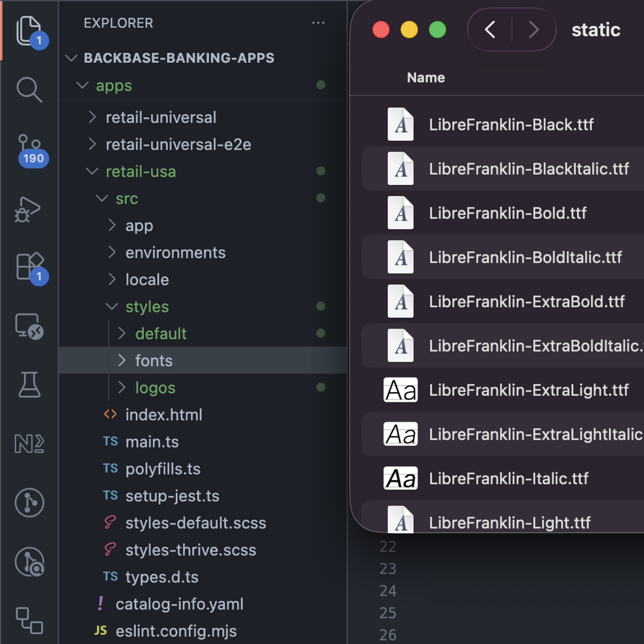Open the bottom activity bar connected-squares icon
644x644 pixels.
point(29,621)
